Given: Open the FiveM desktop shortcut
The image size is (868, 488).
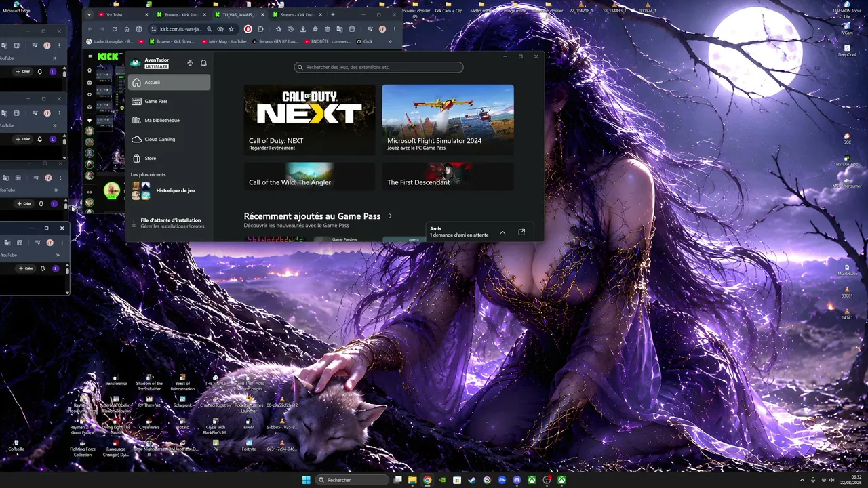Looking at the screenshot, I should point(249,424).
